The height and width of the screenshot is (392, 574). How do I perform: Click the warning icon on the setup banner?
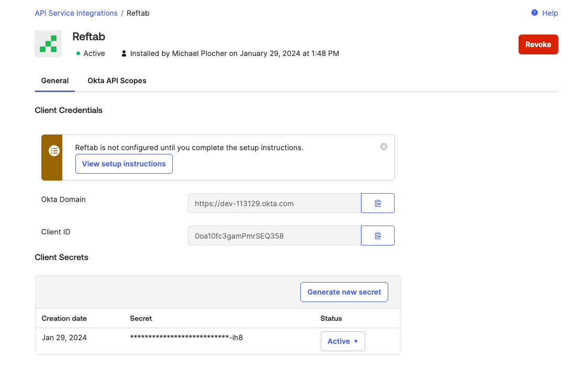[53, 151]
